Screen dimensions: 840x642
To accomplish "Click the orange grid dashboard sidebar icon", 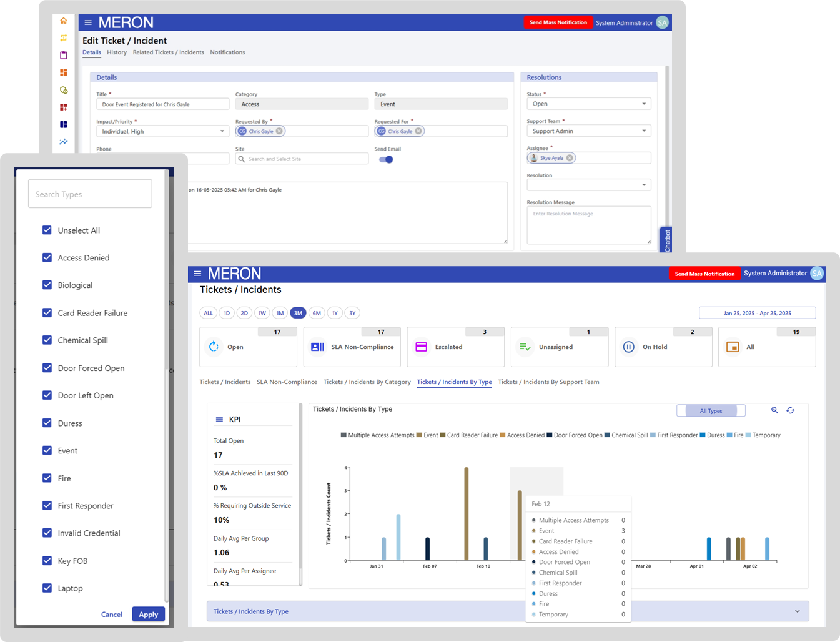I will (x=63, y=72).
